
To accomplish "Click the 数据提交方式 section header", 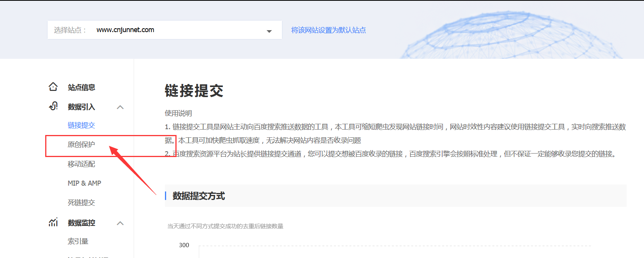I will (199, 196).
